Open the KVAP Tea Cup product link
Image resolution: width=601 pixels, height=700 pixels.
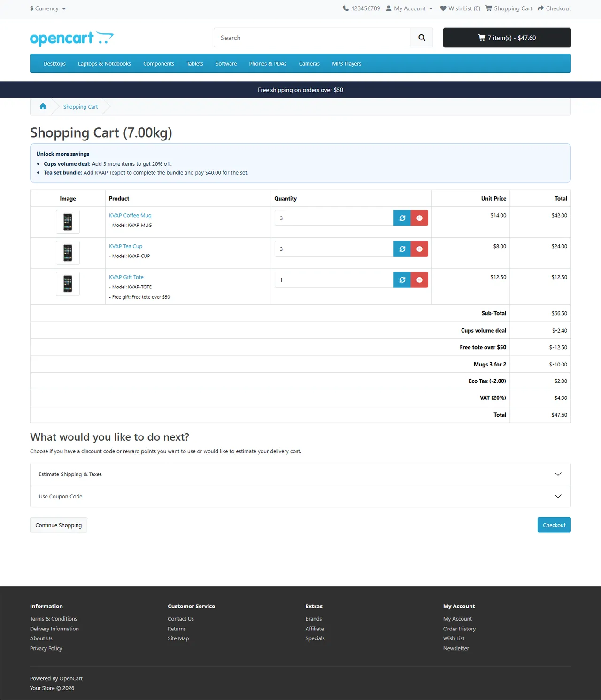pyautogui.click(x=125, y=246)
